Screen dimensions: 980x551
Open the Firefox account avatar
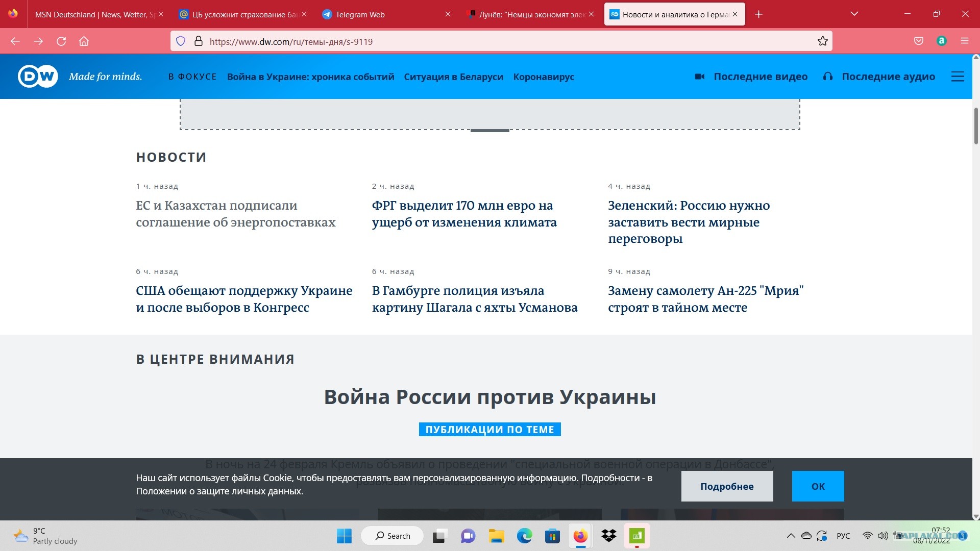click(942, 41)
